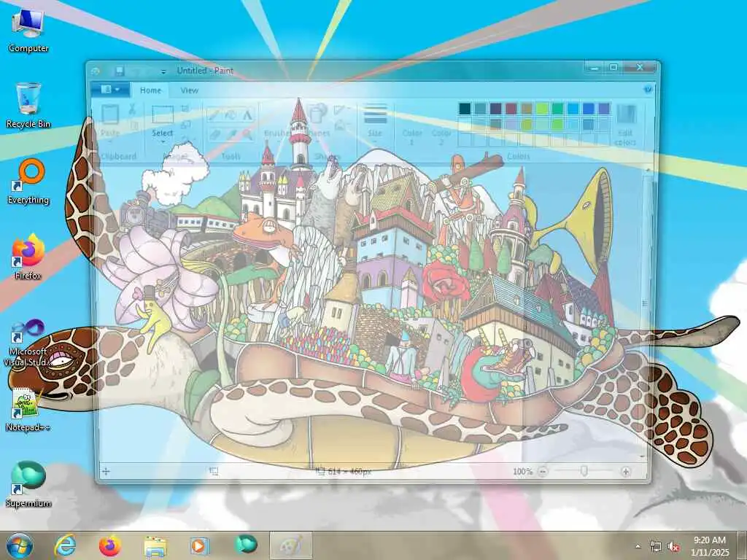
Task: Click Paint's vertical scrollbar
Action: tap(646, 312)
